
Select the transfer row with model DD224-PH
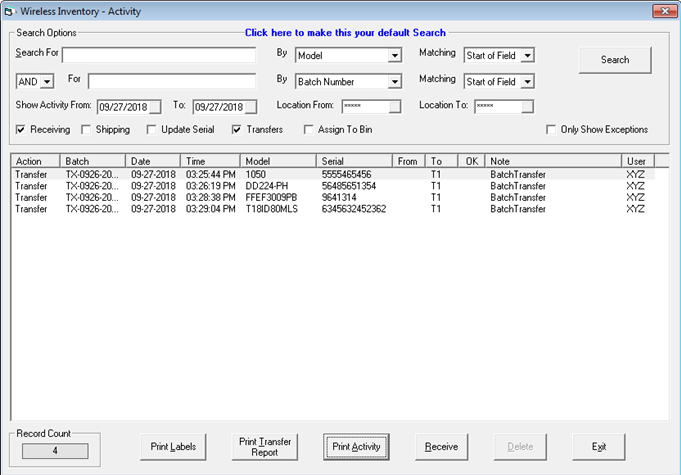click(x=333, y=186)
